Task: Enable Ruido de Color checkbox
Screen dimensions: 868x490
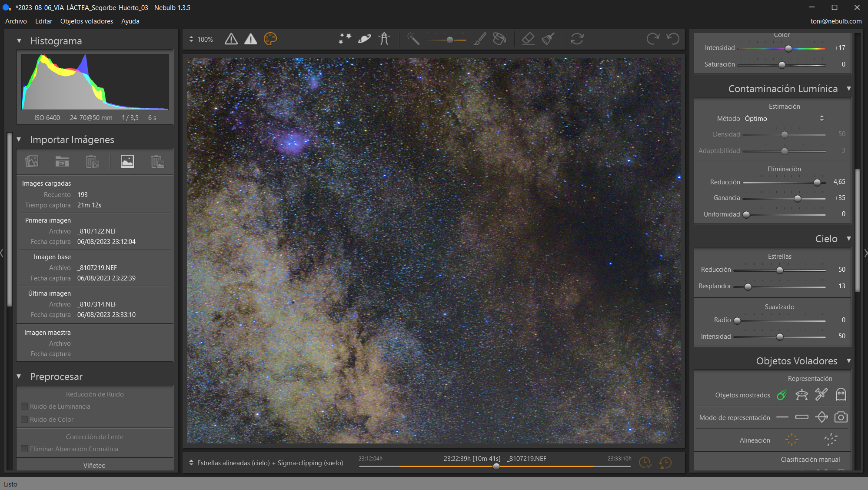Action: point(25,419)
